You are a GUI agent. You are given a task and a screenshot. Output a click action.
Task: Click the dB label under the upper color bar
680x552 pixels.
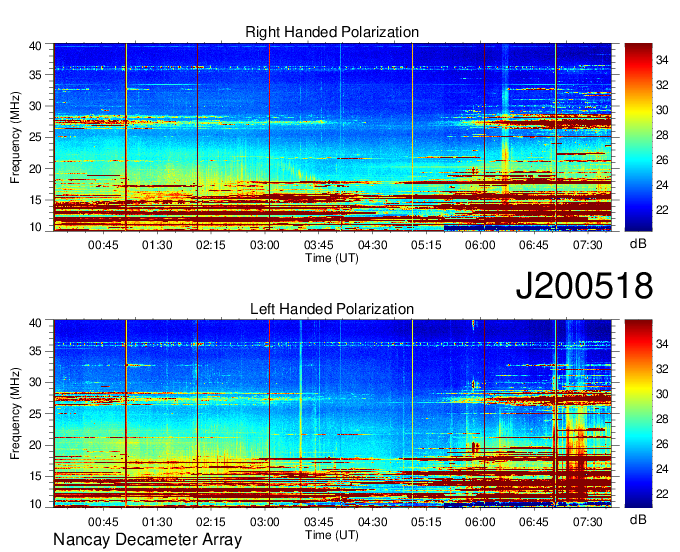coord(638,244)
